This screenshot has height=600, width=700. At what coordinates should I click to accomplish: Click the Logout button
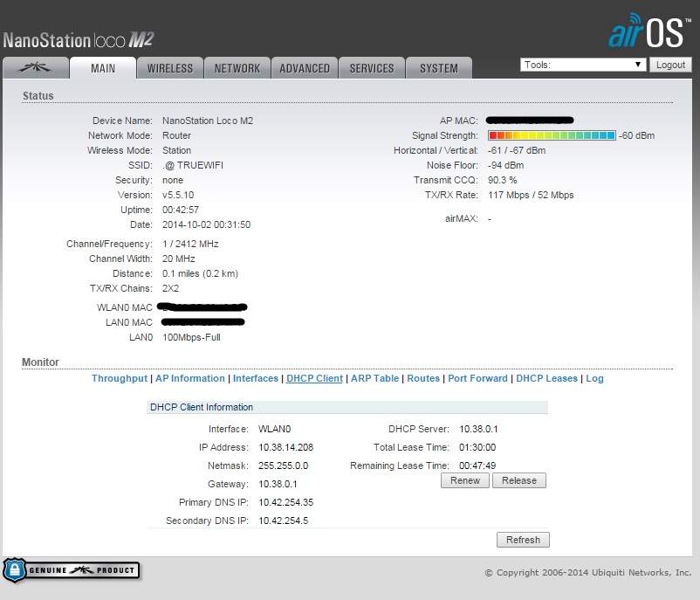click(x=670, y=65)
